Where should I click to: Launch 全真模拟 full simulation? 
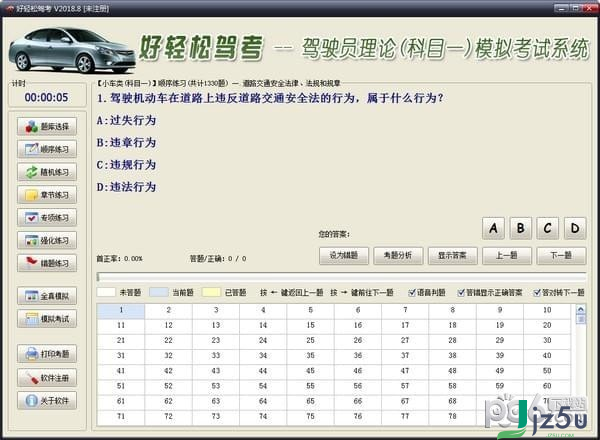pos(47,296)
